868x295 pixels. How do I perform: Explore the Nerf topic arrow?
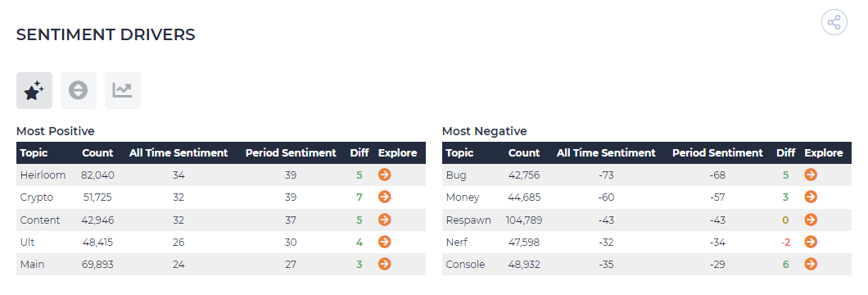[811, 242]
